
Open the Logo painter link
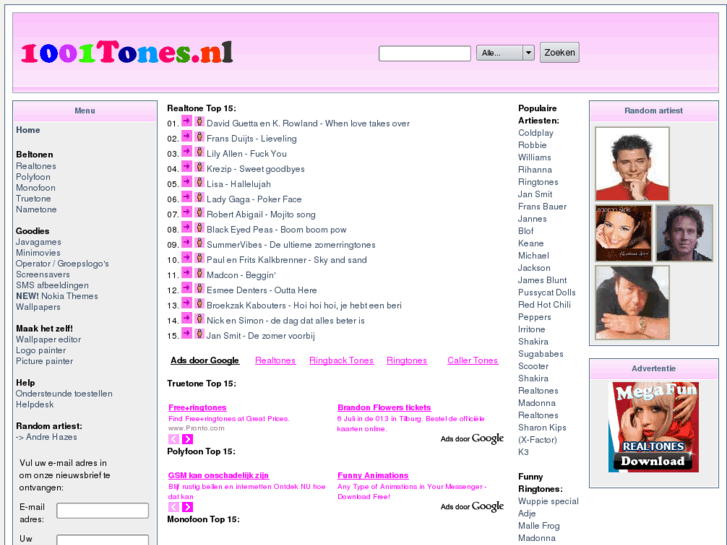[41, 350]
